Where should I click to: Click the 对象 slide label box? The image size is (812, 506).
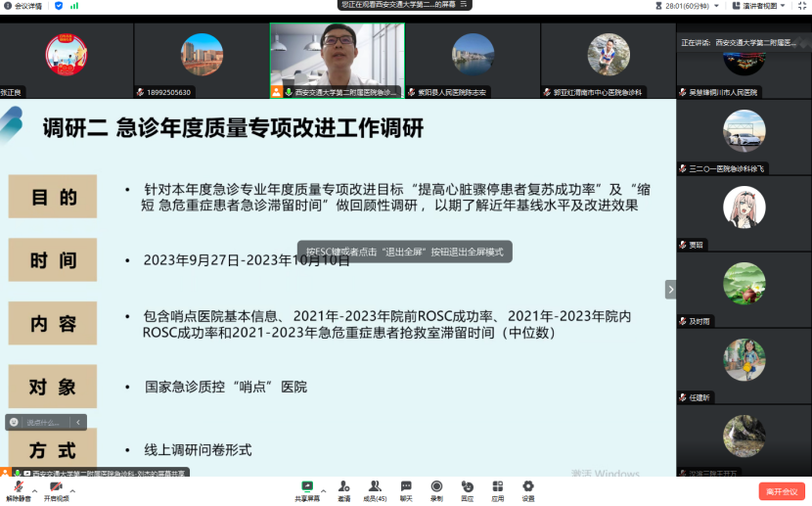pyautogui.click(x=52, y=387)
